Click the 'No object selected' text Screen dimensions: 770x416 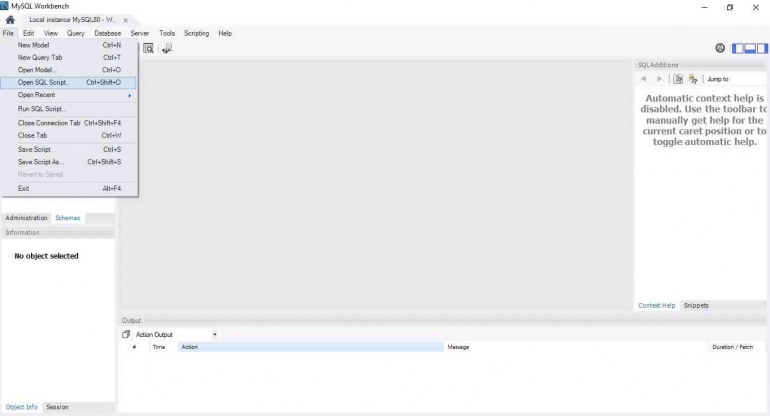click(47, 256)
